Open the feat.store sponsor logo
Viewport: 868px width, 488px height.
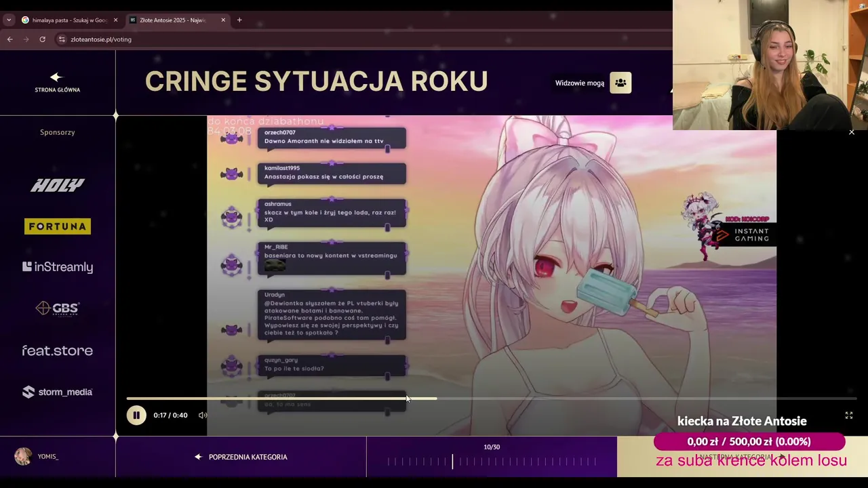coord(58,350)
